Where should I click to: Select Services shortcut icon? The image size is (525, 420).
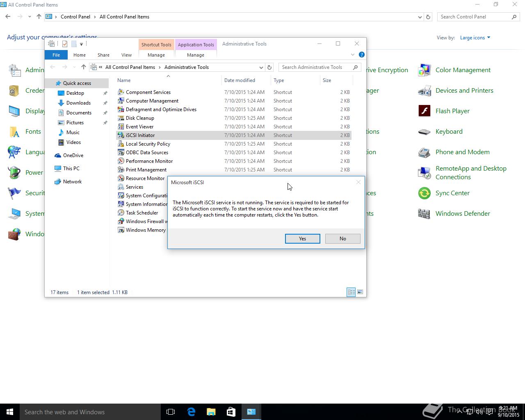pos(121,187)
